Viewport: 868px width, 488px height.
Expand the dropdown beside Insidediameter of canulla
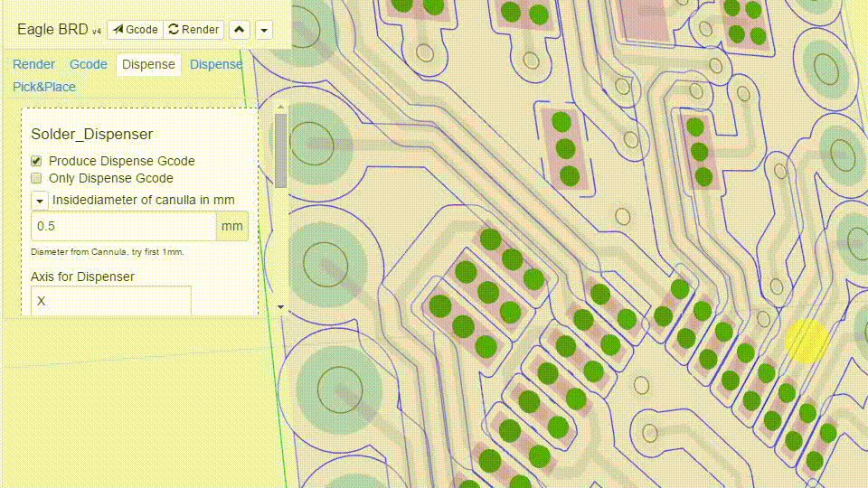click(x=40, y=200)
